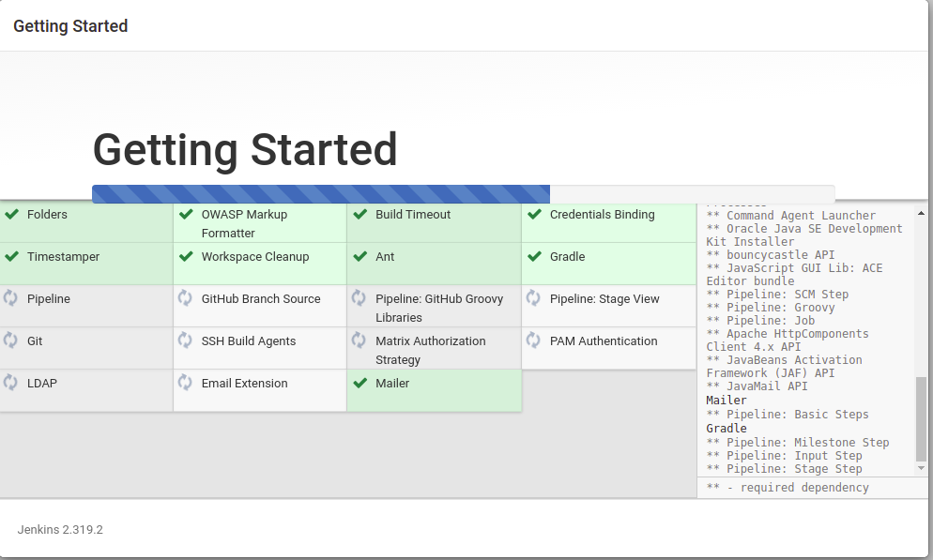Click the Getting Started title bar text
This screenshot has width=933, height=560.
(x=70, y=25)
